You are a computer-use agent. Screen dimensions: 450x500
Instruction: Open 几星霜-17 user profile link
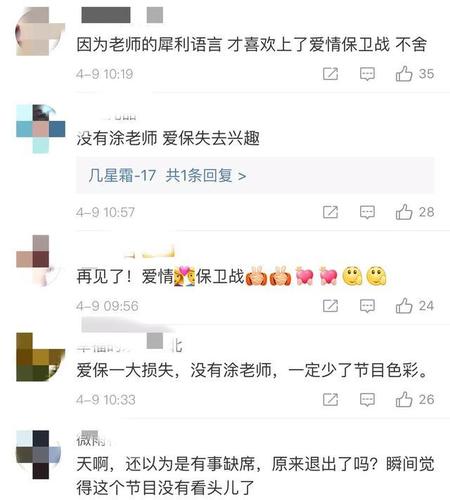pos(122,175)
